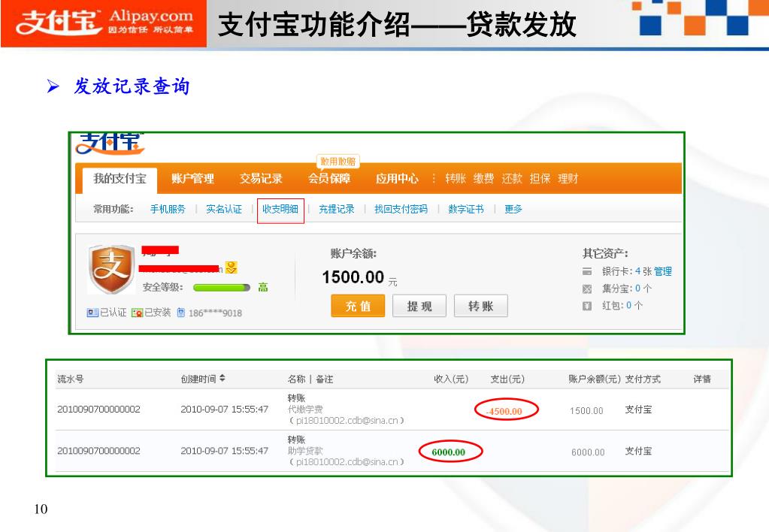Image resolution: width=769 pixels, height=532 pixels.
Task: Click 转账 in the orange navigation bar
Action: coord(456,179)
